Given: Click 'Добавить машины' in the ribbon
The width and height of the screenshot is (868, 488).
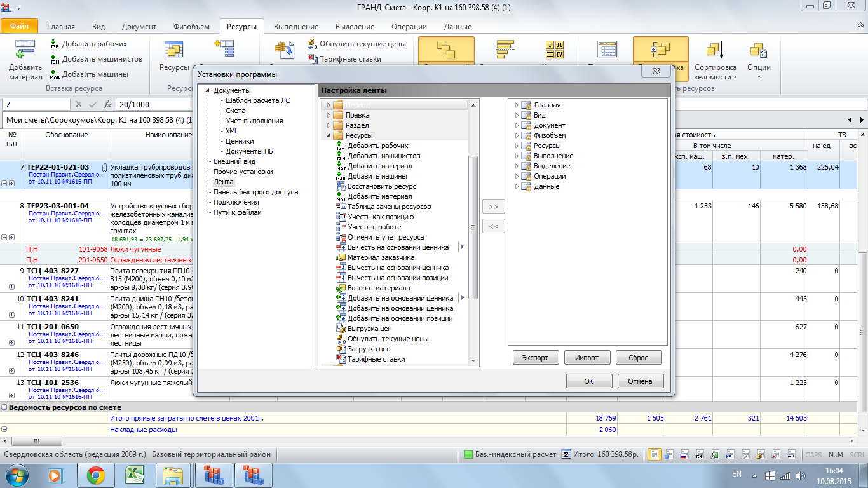Looking at the screenshot, I should click(x=89, y=74).
